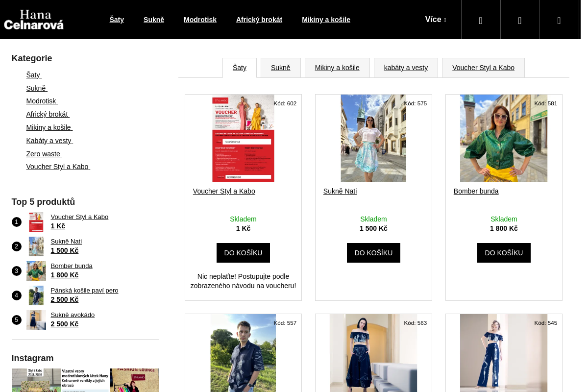Add Sukně Nati to cart
This screenshot has height=392, width=588.
[373, 253]
